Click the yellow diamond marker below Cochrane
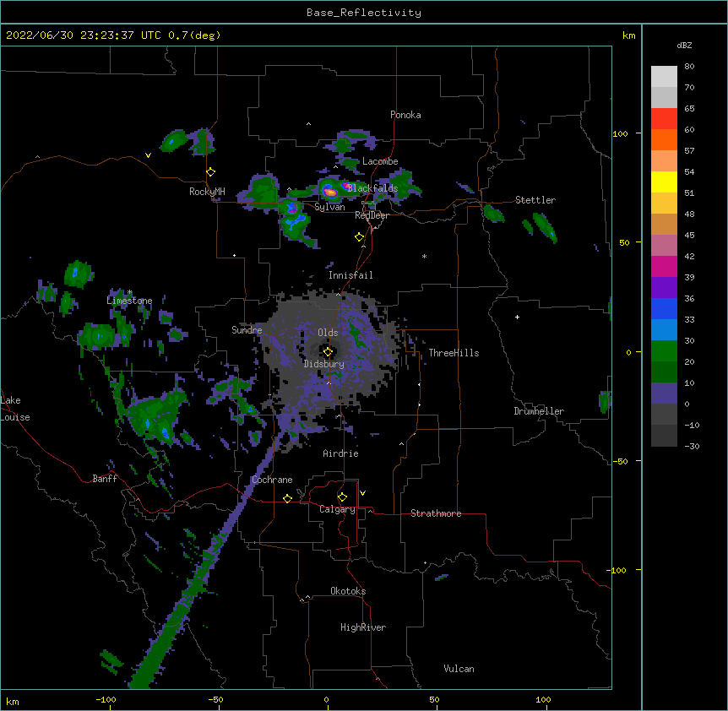Screen dimensions: 728x711 click(287, 498)
